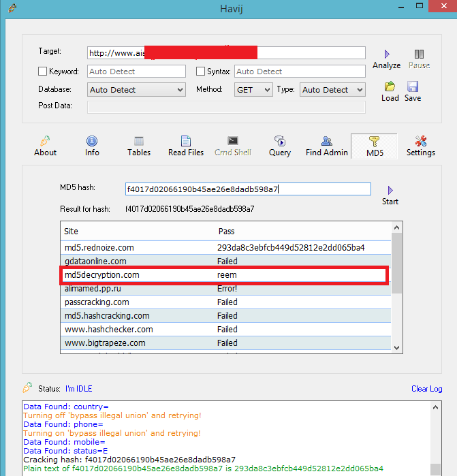Screen dimensions: 457x476
Task: Click the Pass column header
Action: pyautogui.click(x=227, y=232)
